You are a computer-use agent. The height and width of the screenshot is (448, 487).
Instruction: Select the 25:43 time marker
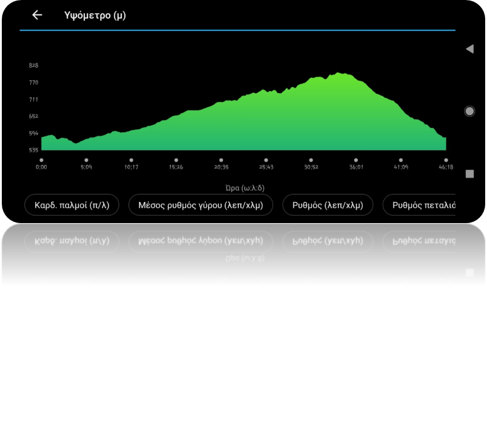pos(266,164)
